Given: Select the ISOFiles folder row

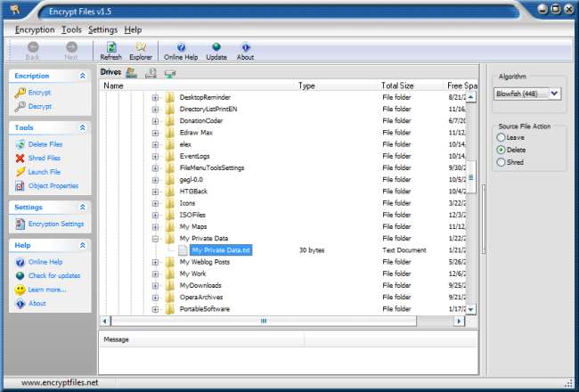Looking at the screenshot, I should pyautogui.click(x=192, y=215).
